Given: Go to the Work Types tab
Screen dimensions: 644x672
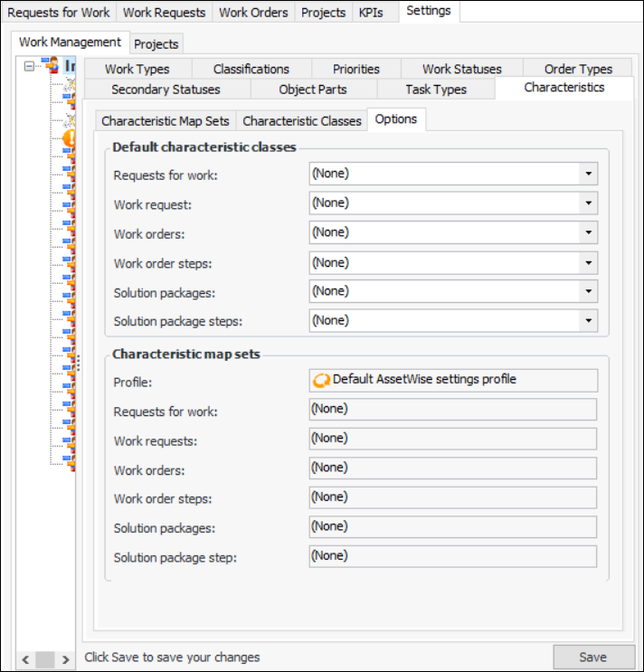Looking at the screenshot, I should (137, 69).
